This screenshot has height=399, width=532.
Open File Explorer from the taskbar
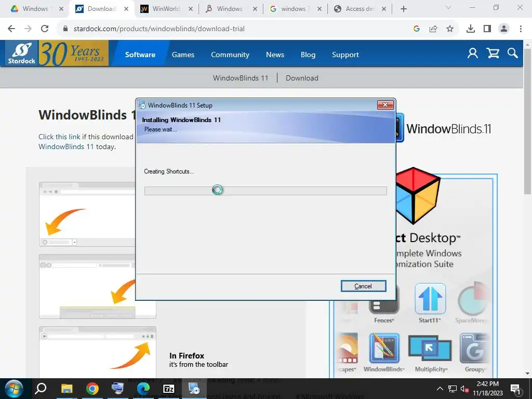67,389
